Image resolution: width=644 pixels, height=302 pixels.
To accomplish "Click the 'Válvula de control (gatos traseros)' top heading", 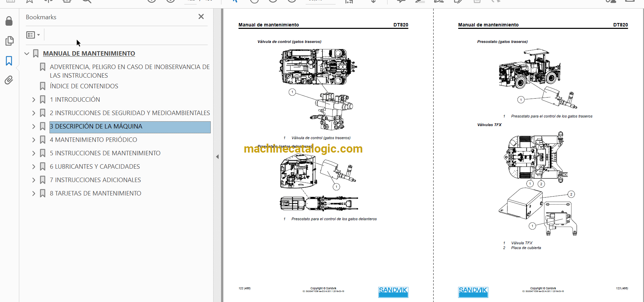I will click(x=290, y=42).
